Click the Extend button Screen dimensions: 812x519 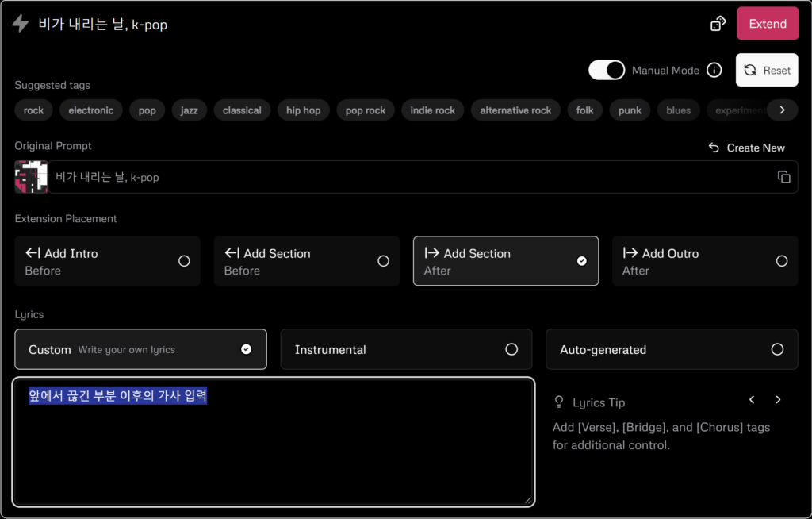point(768,23)
